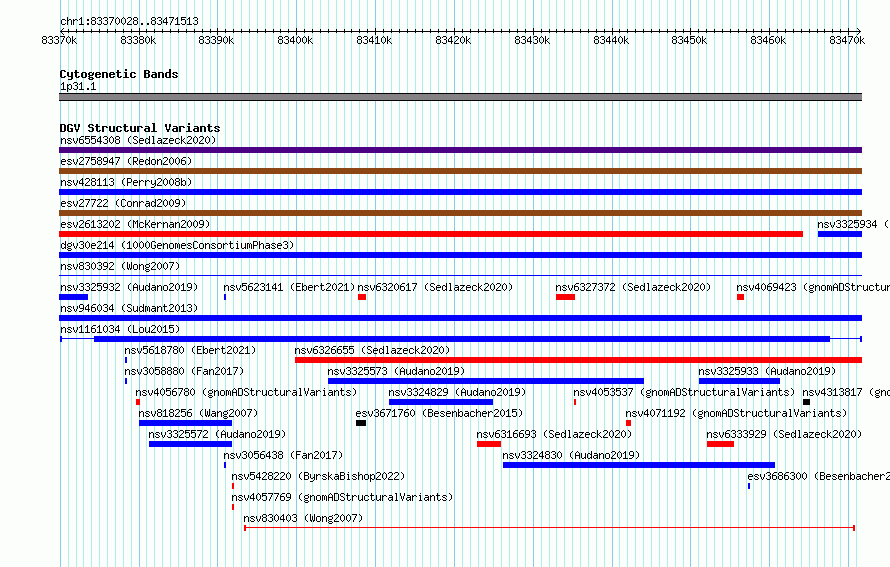This screenshot has height=567, width=890.
Task: Open esv3671760 (Besenbacher2015) label
Action: pos(439,413)
